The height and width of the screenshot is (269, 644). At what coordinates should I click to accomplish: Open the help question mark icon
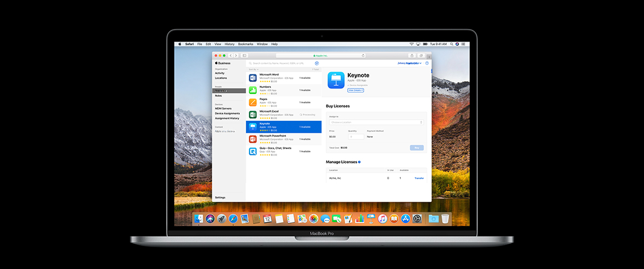(x=427, y=63)
